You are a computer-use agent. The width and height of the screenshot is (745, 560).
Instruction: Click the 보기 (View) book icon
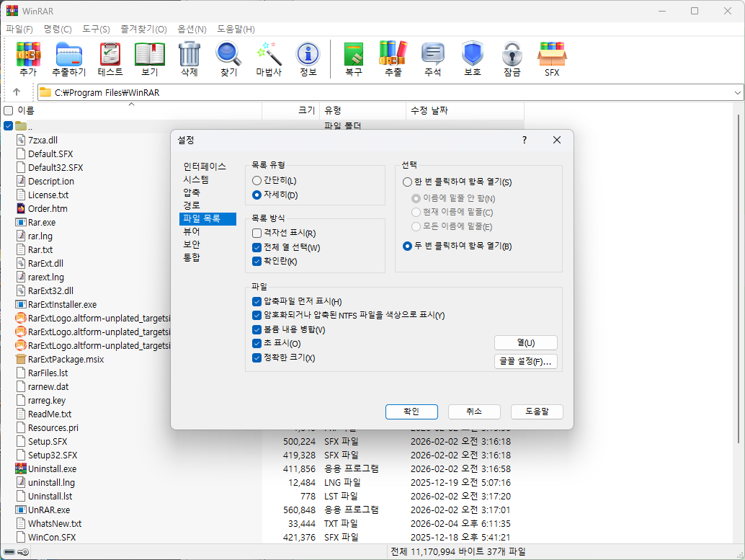tap(150, 54)
